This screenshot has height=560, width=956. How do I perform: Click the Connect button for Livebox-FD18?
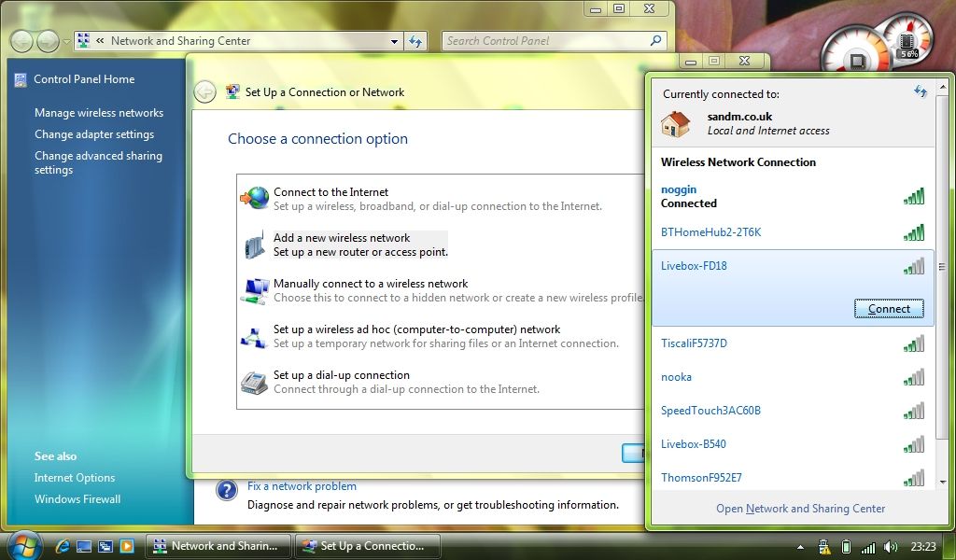889,308
